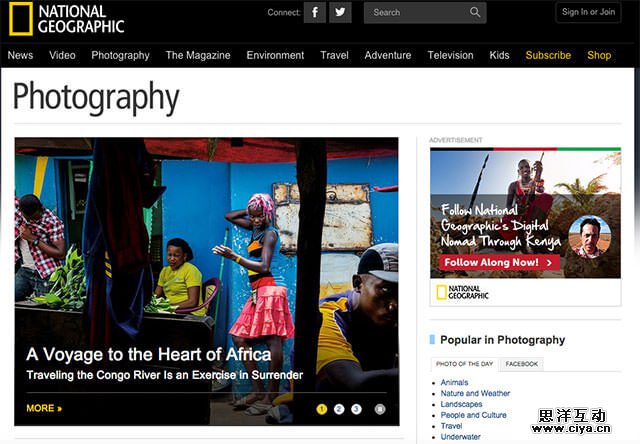
Task: Click the search magnifying glass icon
Action: 475,13
